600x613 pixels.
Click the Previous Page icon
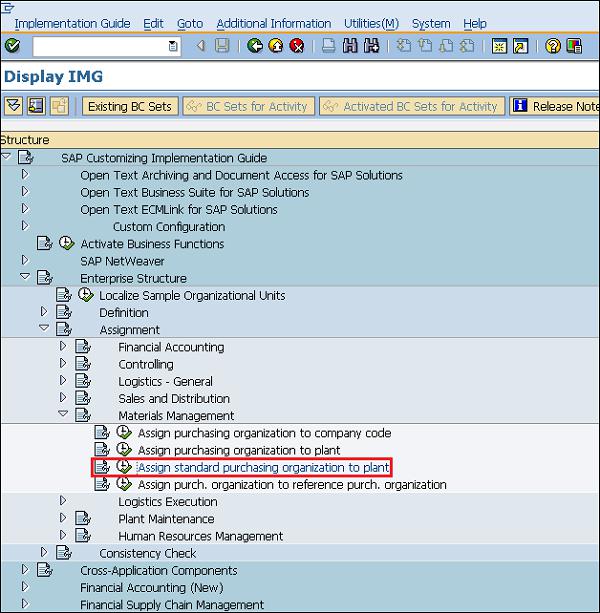pos(425,46)
